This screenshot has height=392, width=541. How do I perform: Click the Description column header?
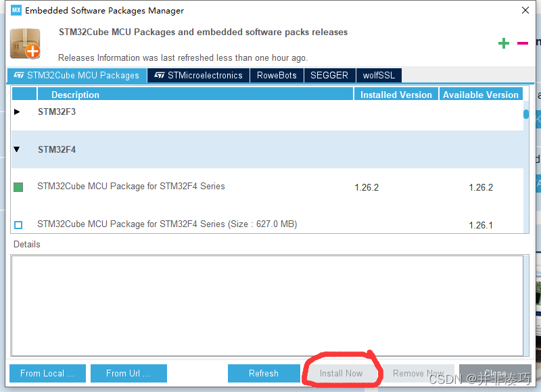coord(195,94)
